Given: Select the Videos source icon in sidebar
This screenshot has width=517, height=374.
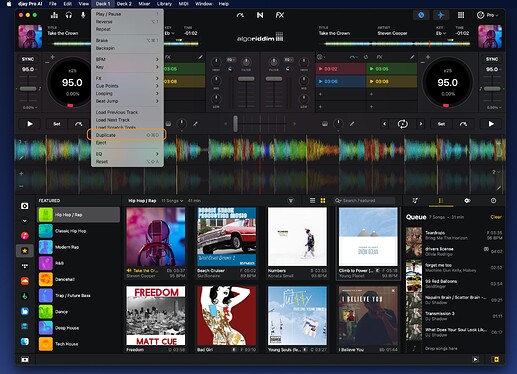Looking at the screenshot, I should (25, 326).
